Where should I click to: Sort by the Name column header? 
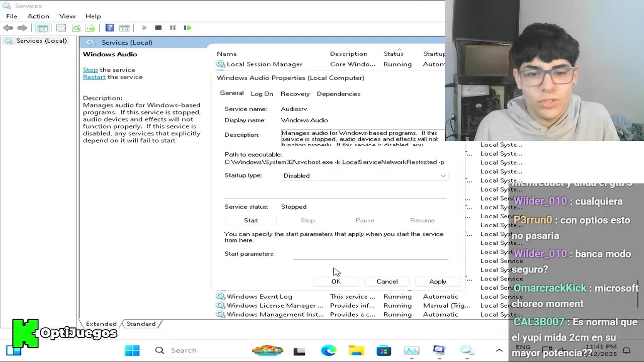226,54
